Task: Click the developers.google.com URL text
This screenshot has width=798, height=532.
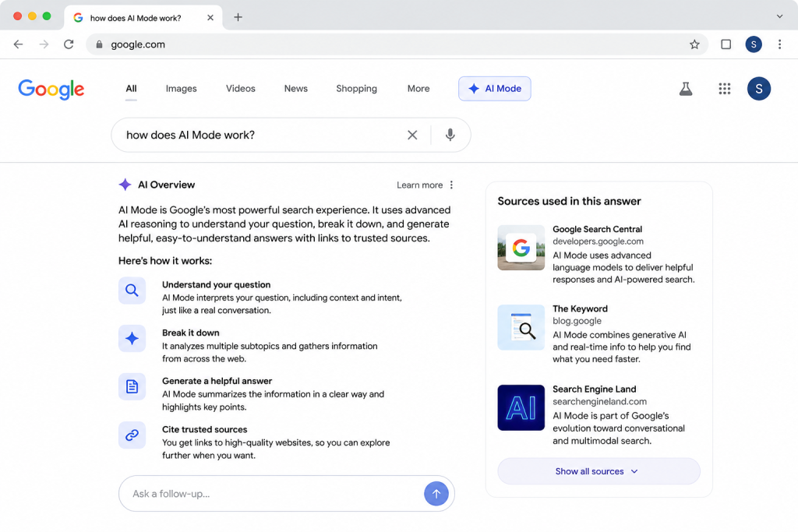Action: (598, 241)
